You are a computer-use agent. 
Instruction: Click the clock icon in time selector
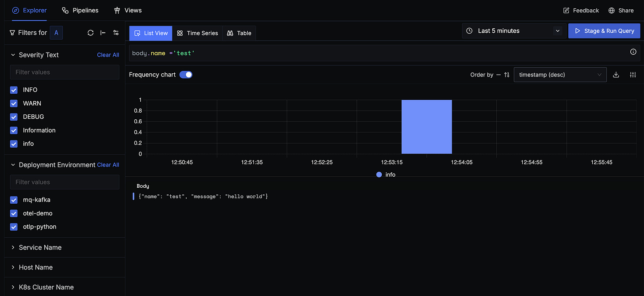469,31
